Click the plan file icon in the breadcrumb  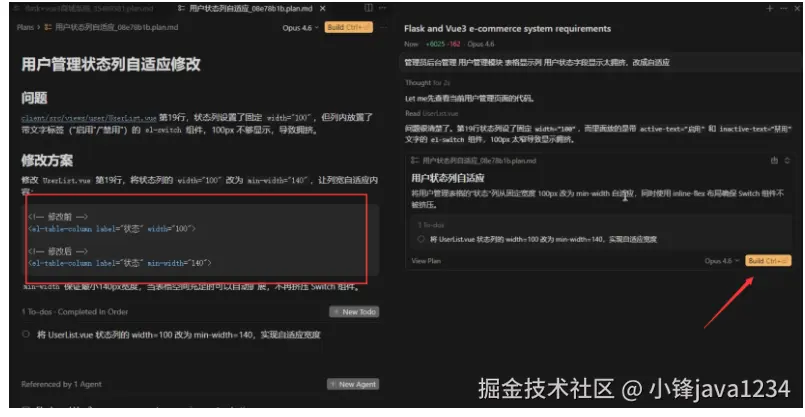click(48, 27)
